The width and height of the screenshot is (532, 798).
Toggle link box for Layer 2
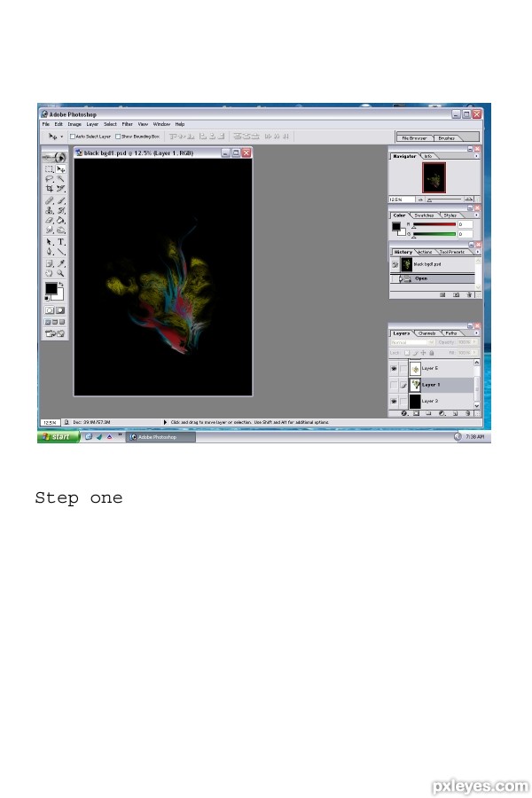(403, 402)
